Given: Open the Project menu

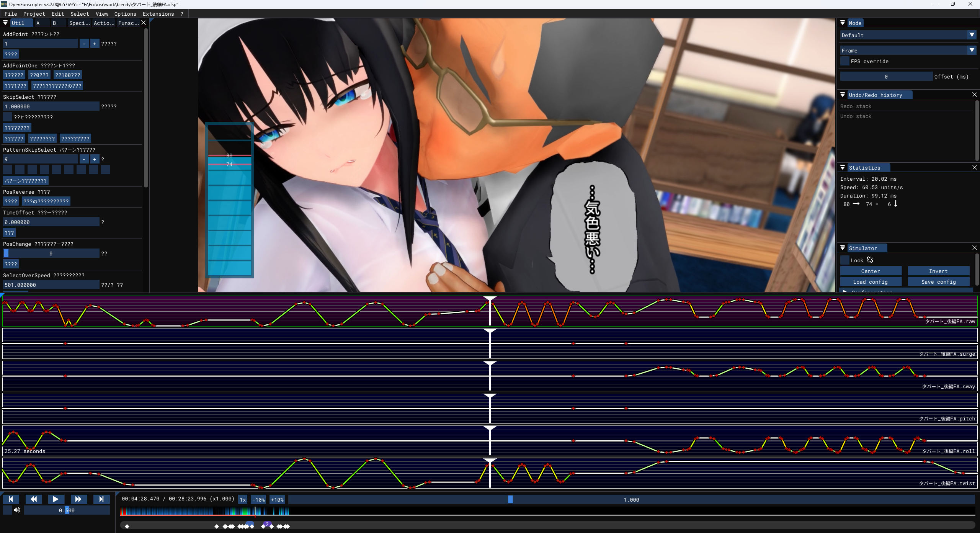Looking at the screenshot, I should 34,14.
